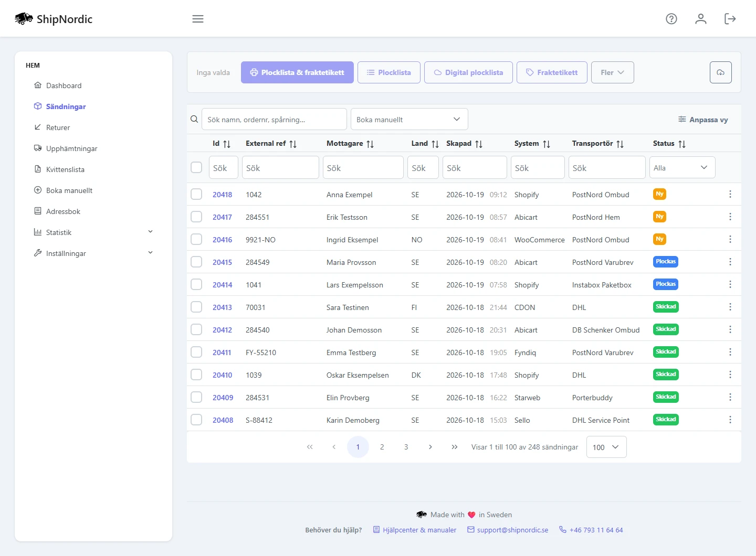
Task: Select shipment 20416 checkbox
Action: 196,239
